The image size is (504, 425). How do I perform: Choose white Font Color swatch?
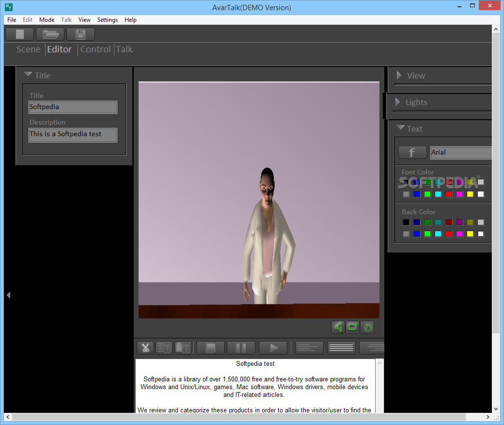click(481, 194)
